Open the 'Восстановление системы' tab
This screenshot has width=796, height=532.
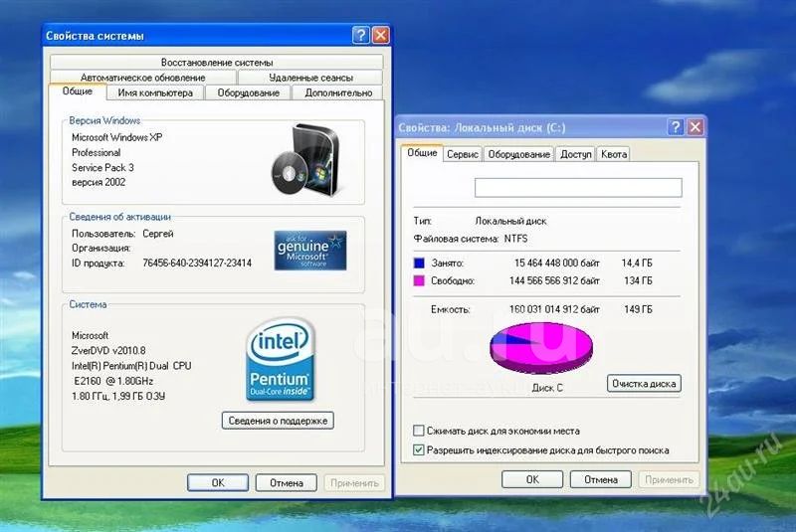[217, 62]
